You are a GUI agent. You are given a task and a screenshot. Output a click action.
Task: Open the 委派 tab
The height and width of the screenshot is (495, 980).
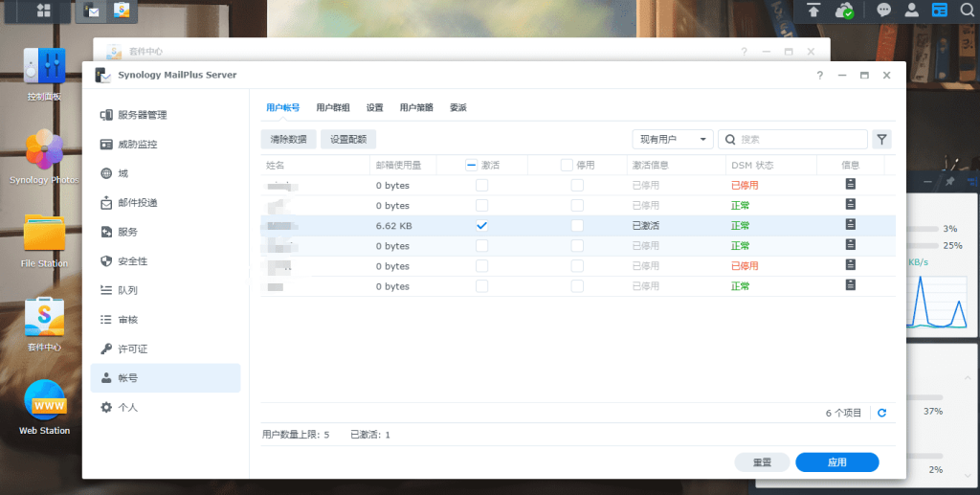457,108
